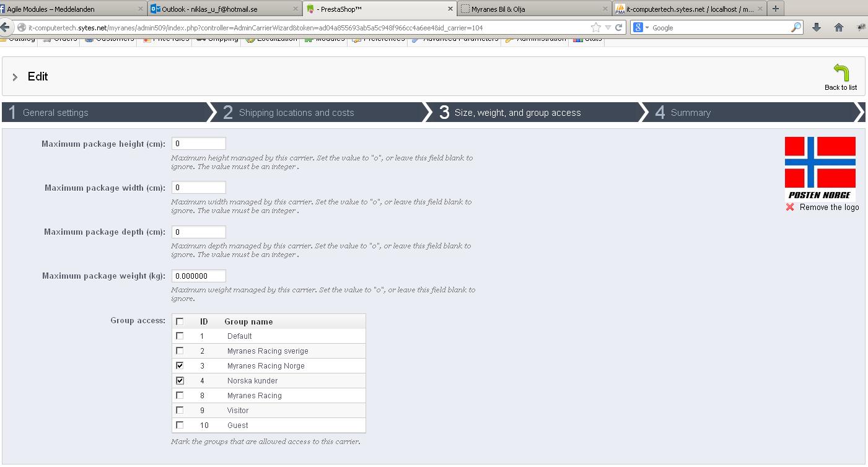This screenshot has width=868, height=467.
Task: Open the Downloads arrow icon
Action: [x=817, y=27]
